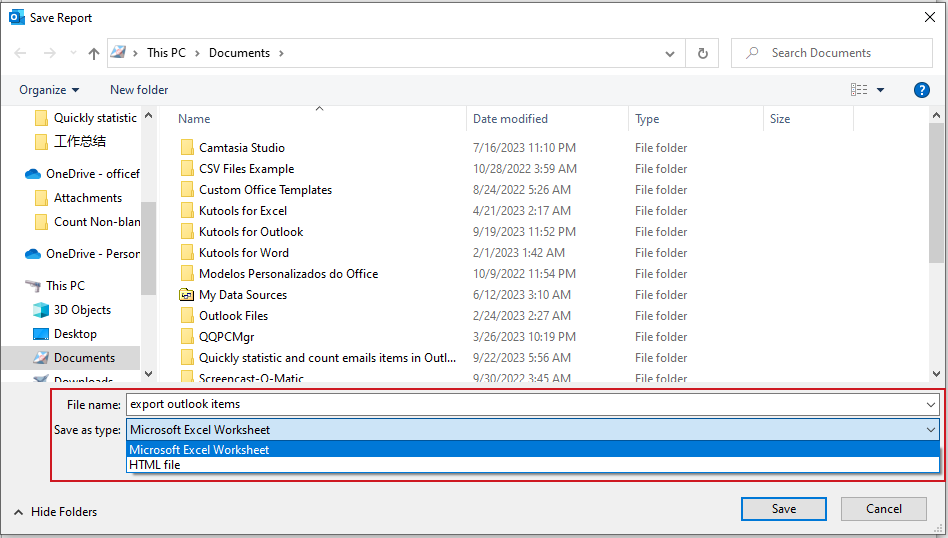This screenshot has height=538, width=948.
Task: Select 工作总结 folder in navigation pane
Action: point(79,141)
